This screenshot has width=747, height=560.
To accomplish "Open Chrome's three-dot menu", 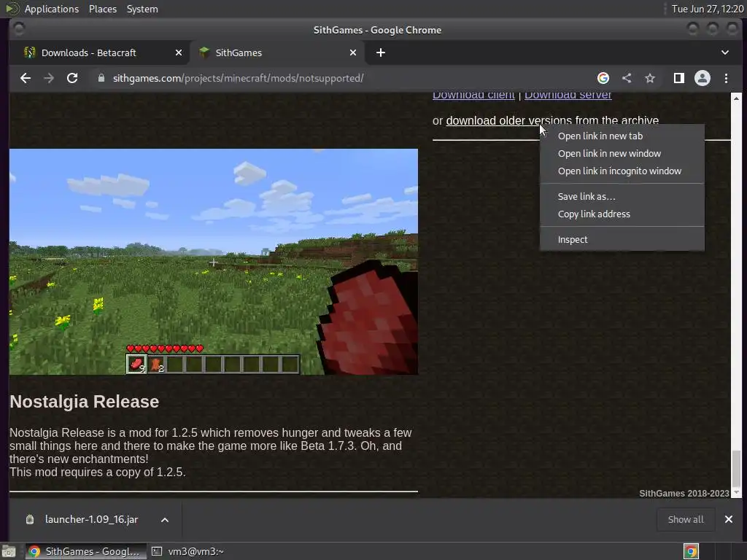I will pyautogui.click(x=726, y=78).
